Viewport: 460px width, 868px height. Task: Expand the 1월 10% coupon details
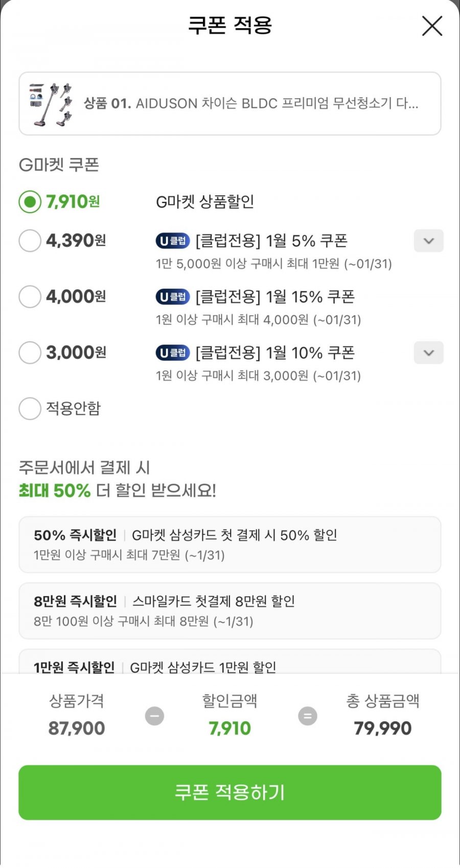[x=428, y=353]
